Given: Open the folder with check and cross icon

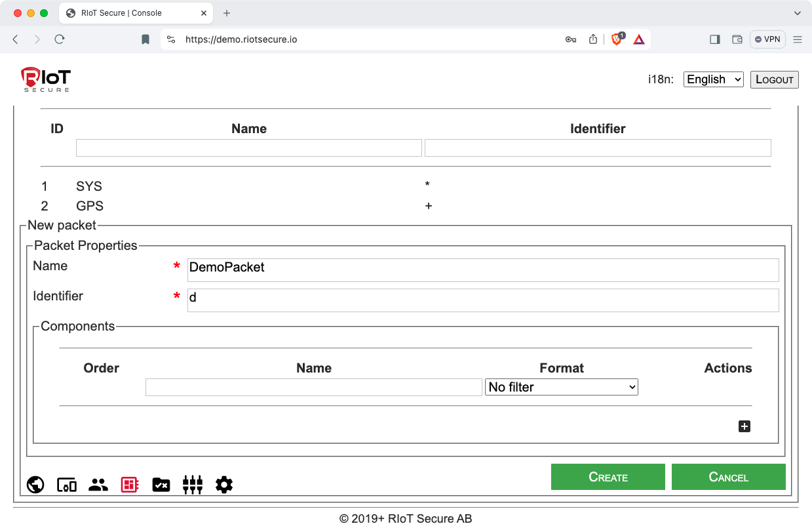Looking at the screenshot, I should [161, 485].
